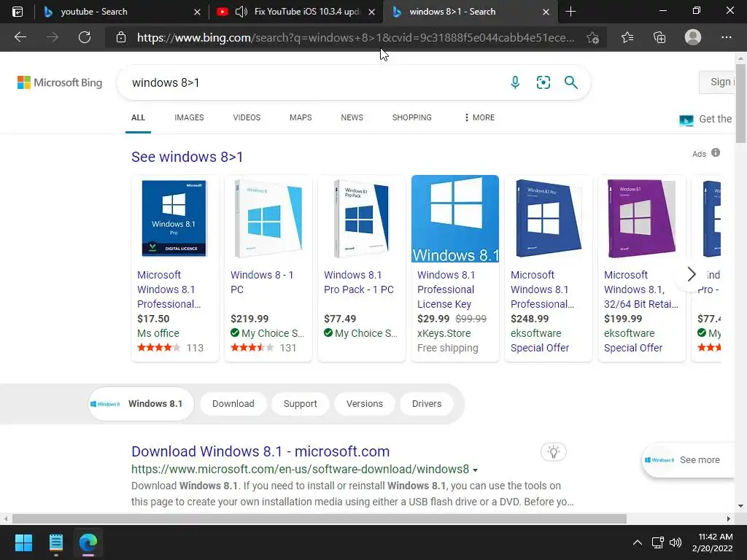747x560 pixels.
Task: Select the Download chip
Action: pos(233,404)
